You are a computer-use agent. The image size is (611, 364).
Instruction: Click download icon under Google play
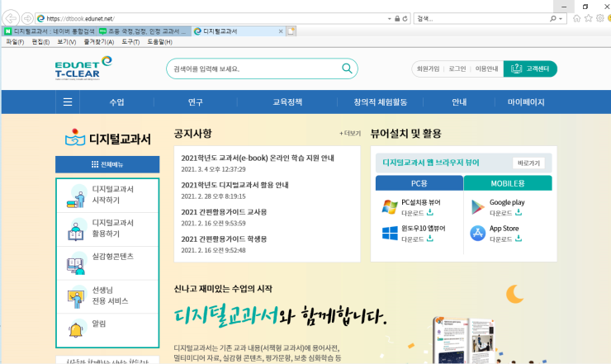(519, 212)
